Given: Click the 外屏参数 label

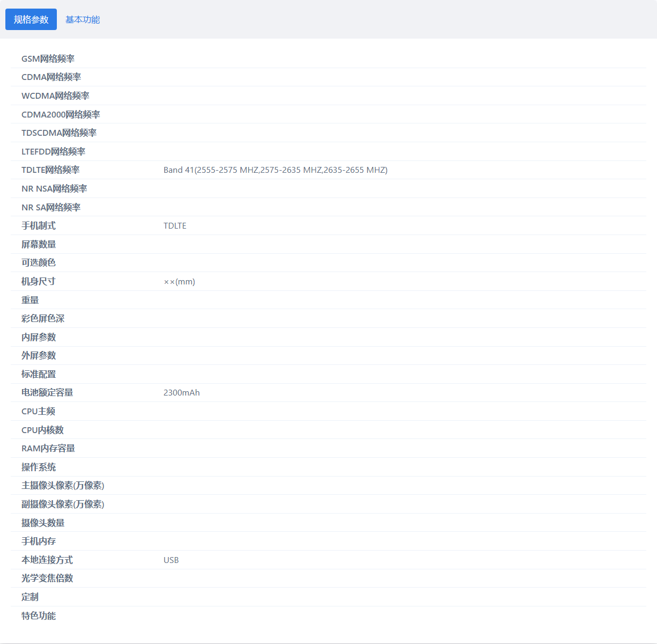Looking at the screenshot, I should (x=39, y=355).
